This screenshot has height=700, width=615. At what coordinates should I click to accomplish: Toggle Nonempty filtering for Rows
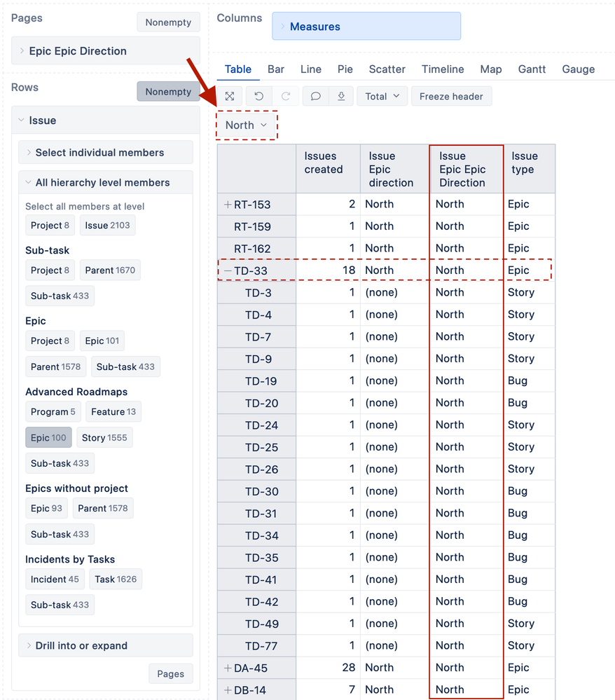[x=168, y=91]
